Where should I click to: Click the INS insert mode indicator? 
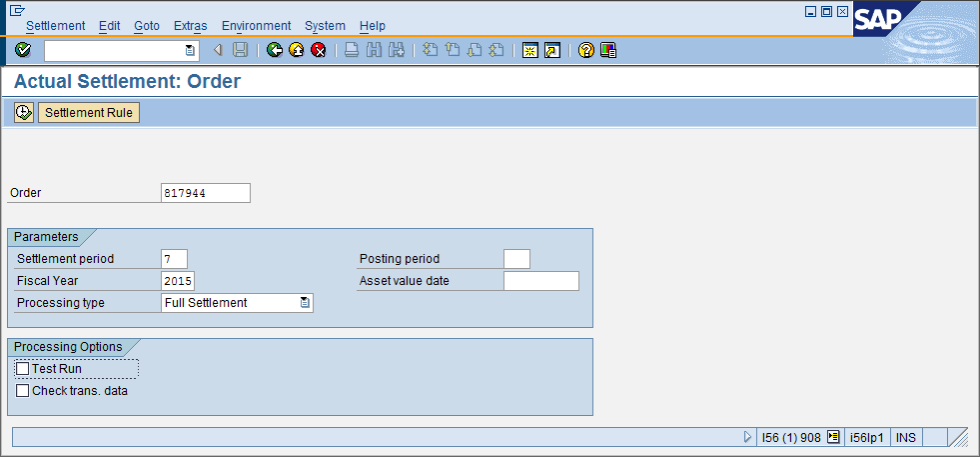coord(906,438)
